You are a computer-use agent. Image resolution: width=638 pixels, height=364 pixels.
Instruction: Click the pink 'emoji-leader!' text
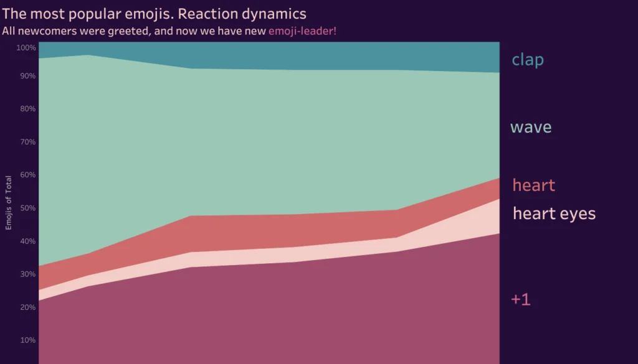click(302, 30)
